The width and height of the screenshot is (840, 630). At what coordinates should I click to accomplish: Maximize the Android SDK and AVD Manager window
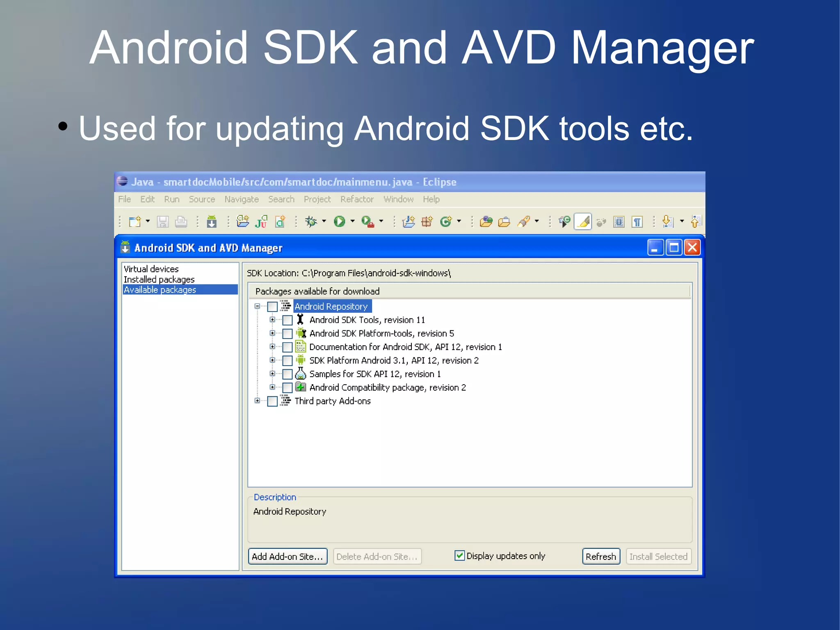[674, 247]
